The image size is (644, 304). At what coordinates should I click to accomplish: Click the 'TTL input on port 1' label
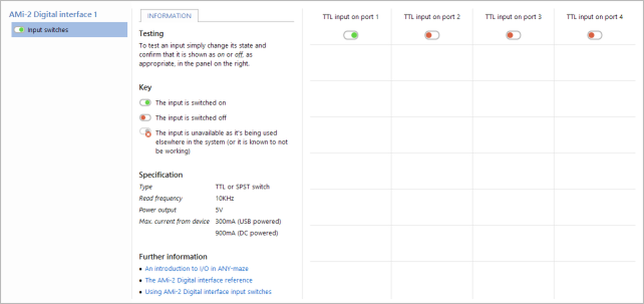point(351,17)
